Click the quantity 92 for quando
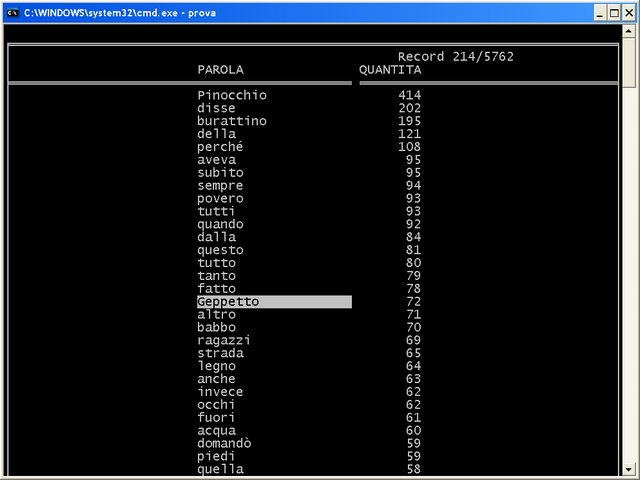The height and width of the screenshot is (480, 640). 413,224
